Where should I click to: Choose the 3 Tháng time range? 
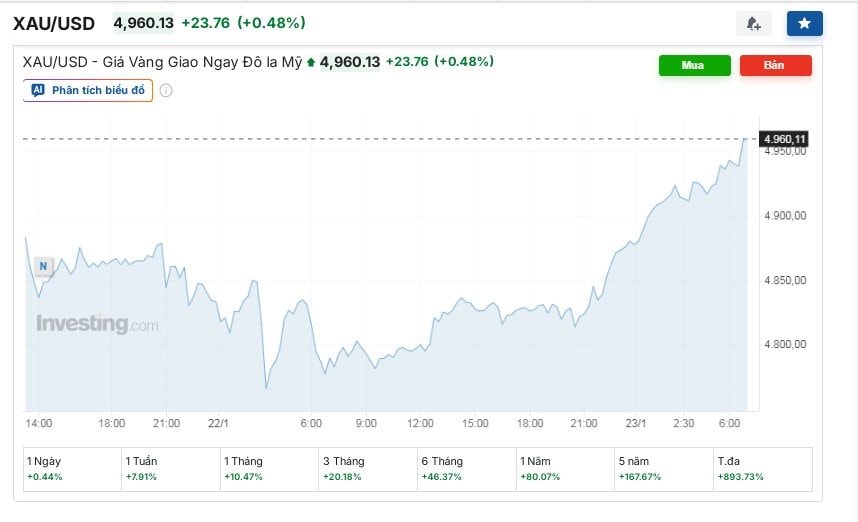pyautogui.click(x=366, y=468)
